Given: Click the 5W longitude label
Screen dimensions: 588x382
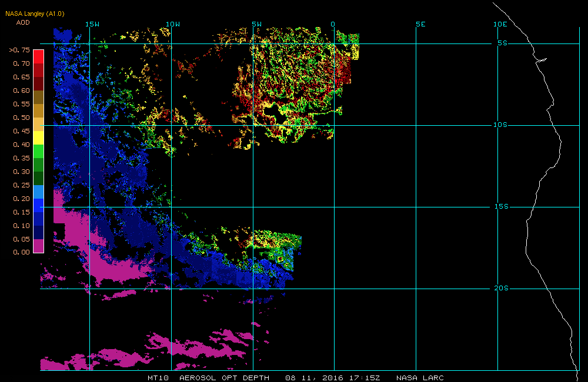Looking at the screenshot, I should pyautogui.click(x=257, y=24).
